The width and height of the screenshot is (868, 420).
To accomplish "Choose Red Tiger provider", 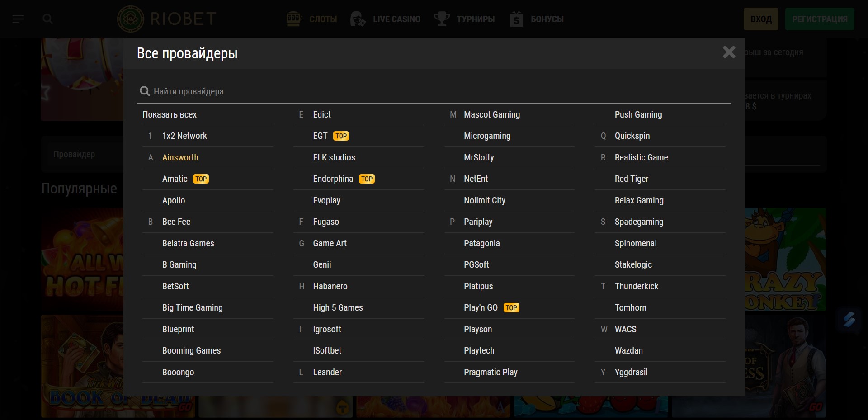I will pos(632,179).
